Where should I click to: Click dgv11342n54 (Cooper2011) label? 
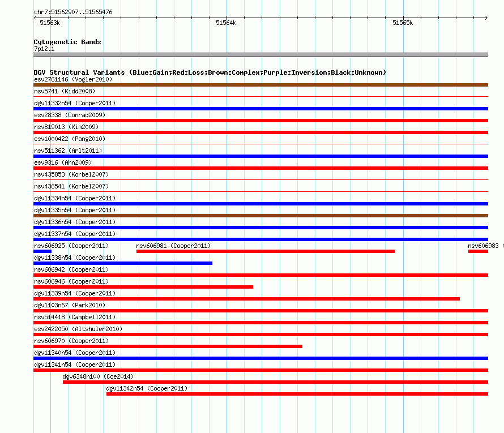point(147,388)
